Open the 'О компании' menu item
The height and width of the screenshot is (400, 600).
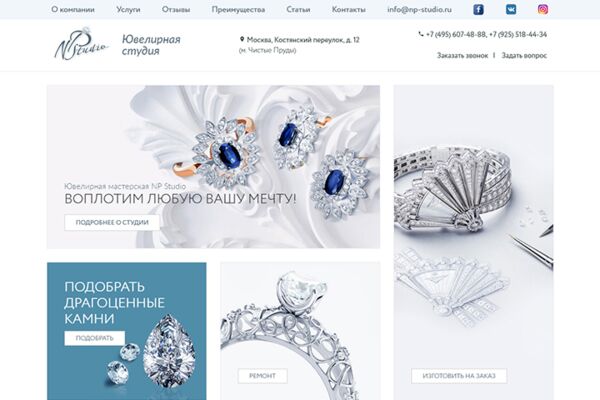(73, 10)
